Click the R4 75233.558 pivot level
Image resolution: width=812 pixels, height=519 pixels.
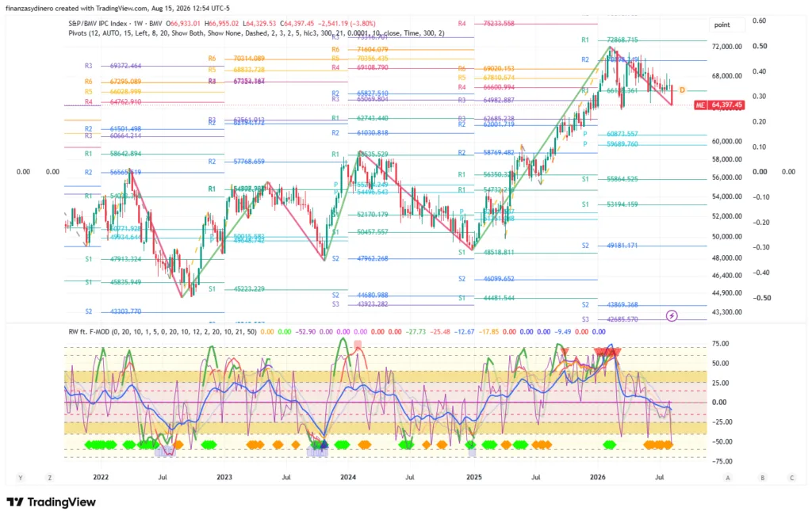click(487, 23)
